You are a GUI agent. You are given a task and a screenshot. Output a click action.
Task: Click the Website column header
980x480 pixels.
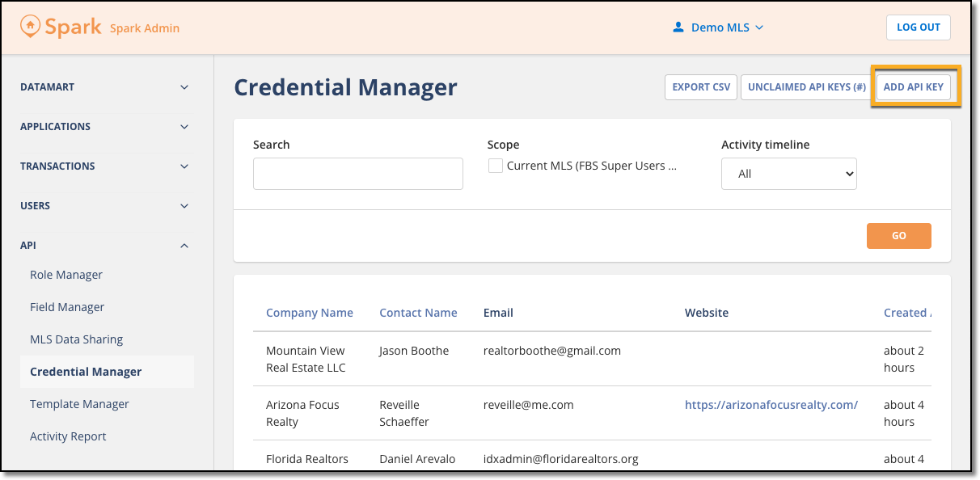pyautogui.click(x=707, y=313)
